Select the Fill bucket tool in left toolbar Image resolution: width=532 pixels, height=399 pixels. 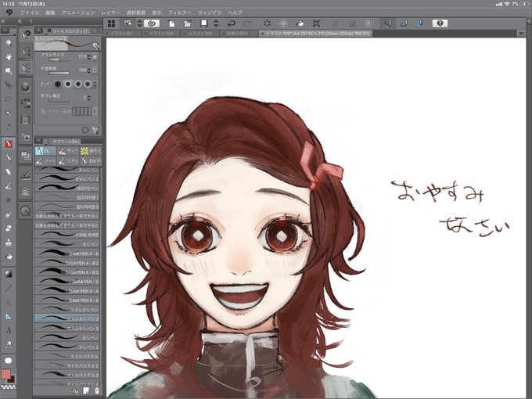tap(9, 257)
